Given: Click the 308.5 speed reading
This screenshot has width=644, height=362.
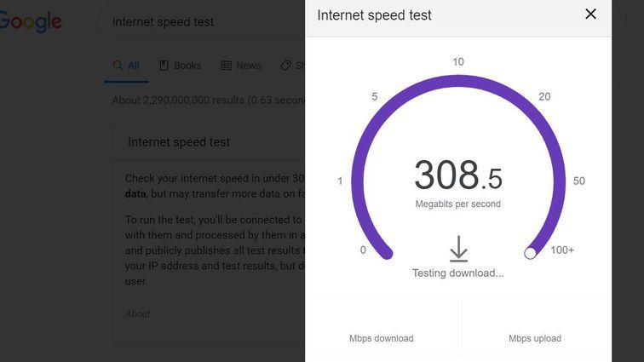Looking at the screenshot, I should [458, 175].
